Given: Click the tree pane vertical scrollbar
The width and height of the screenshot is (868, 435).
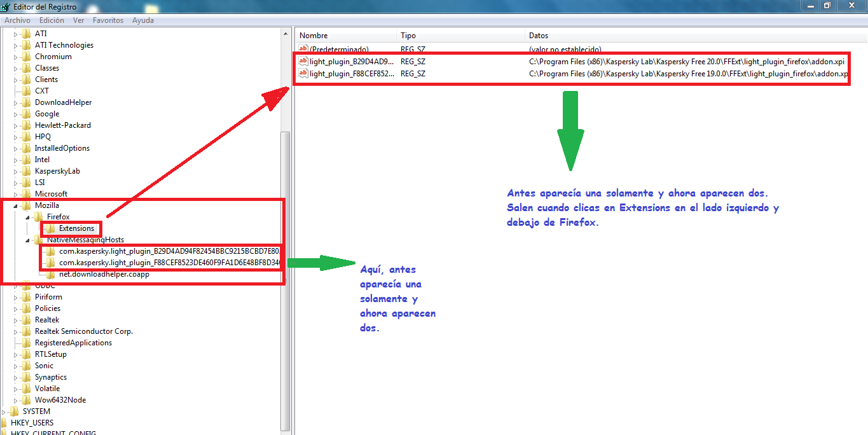Looking at the screenshot, I should [x=286, y=280].
